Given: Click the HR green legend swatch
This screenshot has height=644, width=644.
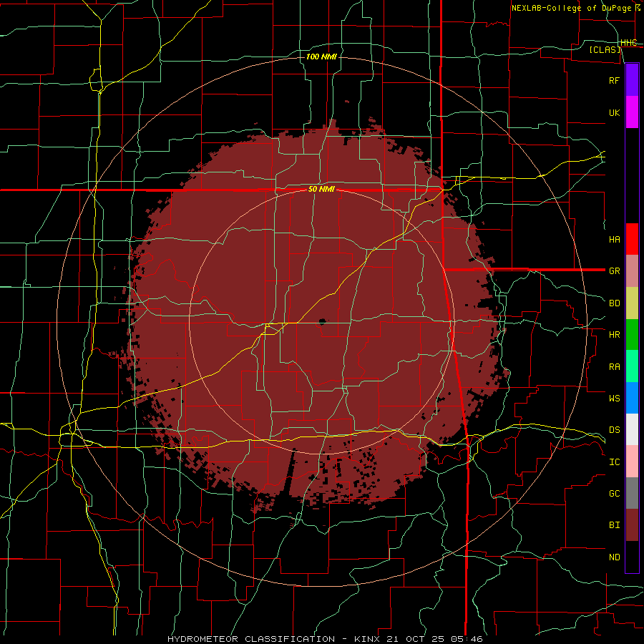Looking at the screenshot, I should point(632,335).
